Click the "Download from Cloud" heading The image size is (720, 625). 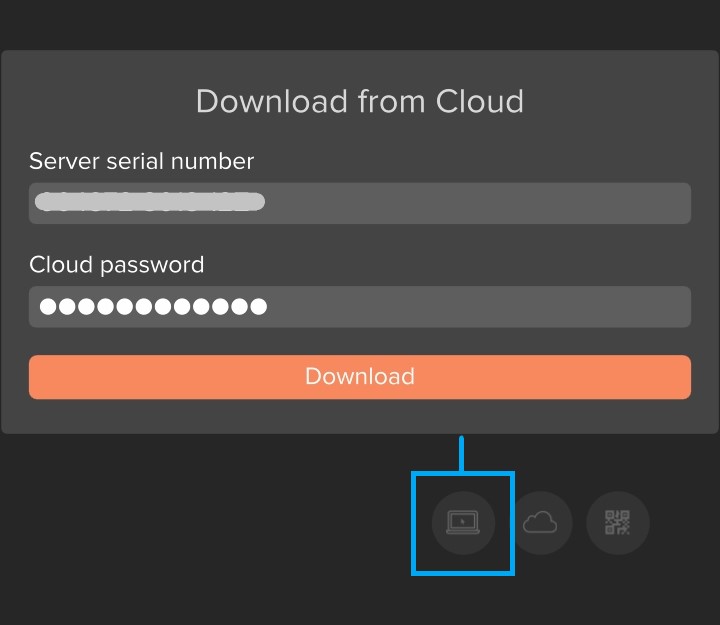click(360, 101)
